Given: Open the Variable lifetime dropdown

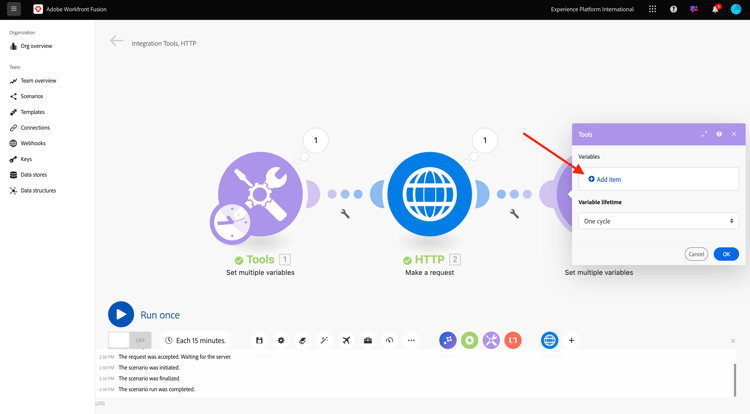Looking at the screenshot, I should point(658,221).
